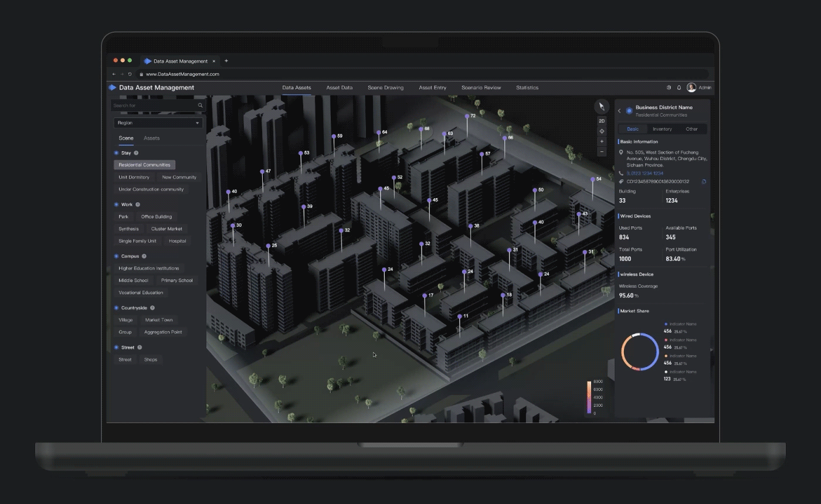Switch to the Scene sidebar tab
Image resolution: width=821 pixels, height=504 pixels.
(126, 138)
